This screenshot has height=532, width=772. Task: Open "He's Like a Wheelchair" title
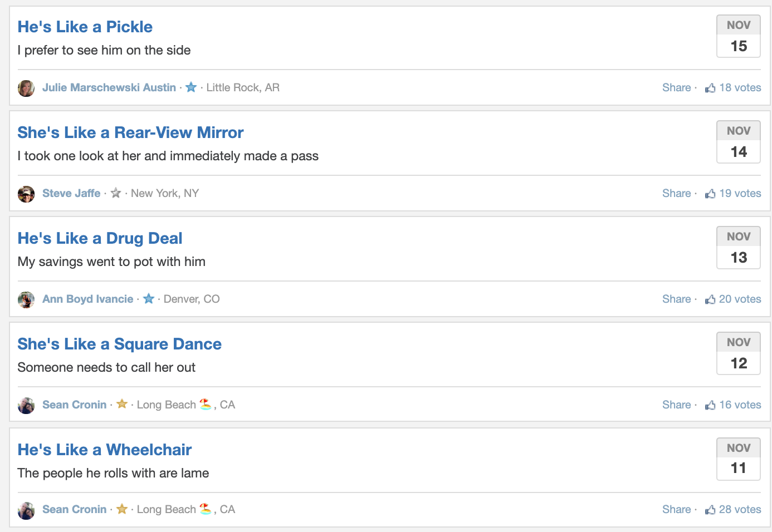(x=105, y=450)
